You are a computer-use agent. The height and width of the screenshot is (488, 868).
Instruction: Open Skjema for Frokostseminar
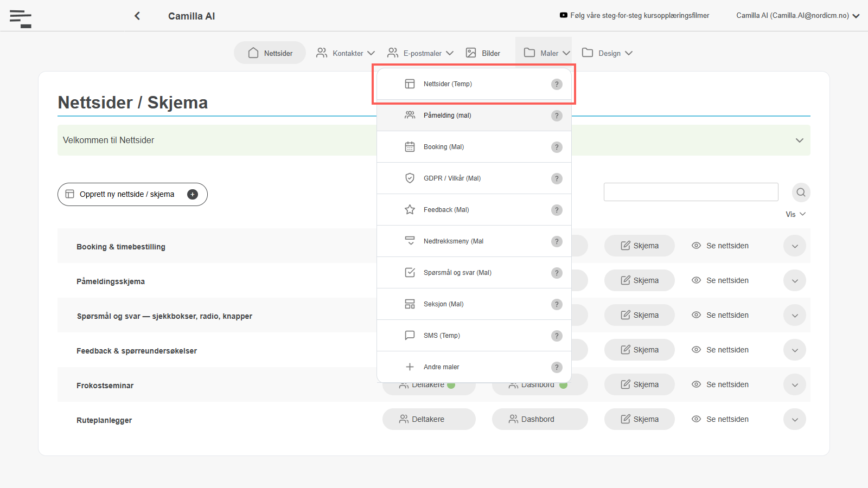[x=640, y=384]
